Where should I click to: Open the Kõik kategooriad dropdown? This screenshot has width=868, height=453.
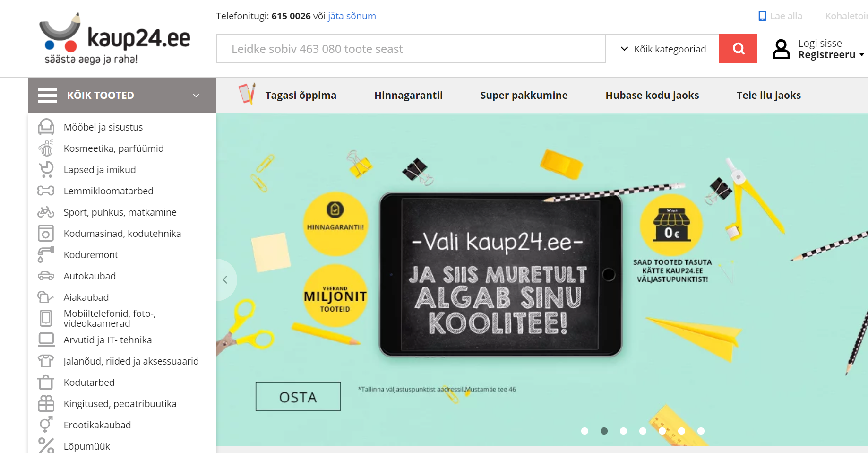point(662,49)
